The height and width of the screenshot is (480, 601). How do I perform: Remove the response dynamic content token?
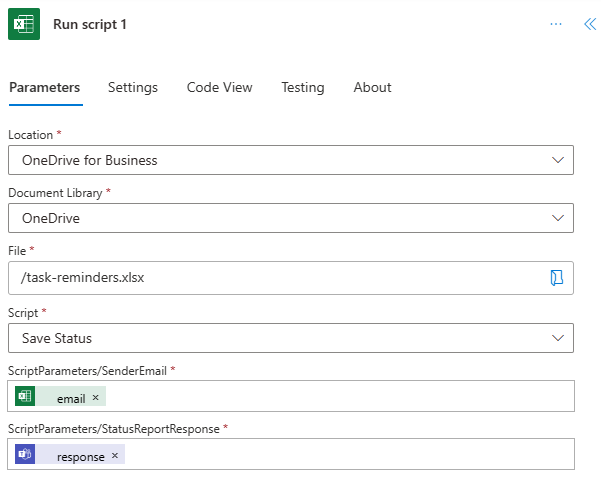(115, 455)
